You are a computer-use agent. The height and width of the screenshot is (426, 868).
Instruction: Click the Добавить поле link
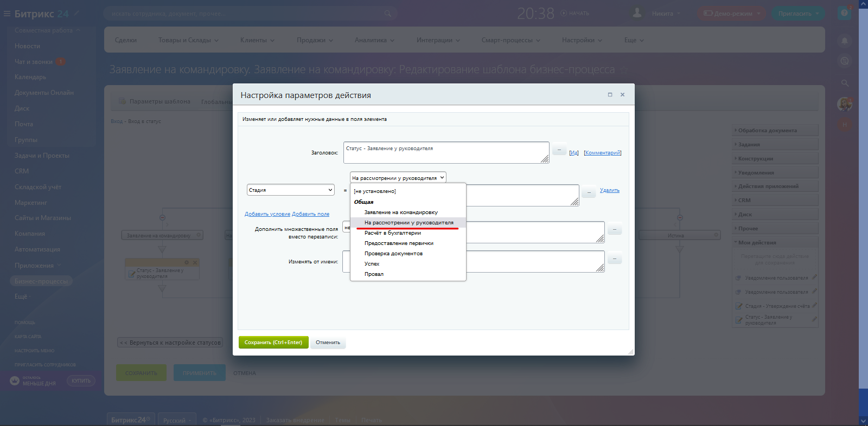[310, 214]
